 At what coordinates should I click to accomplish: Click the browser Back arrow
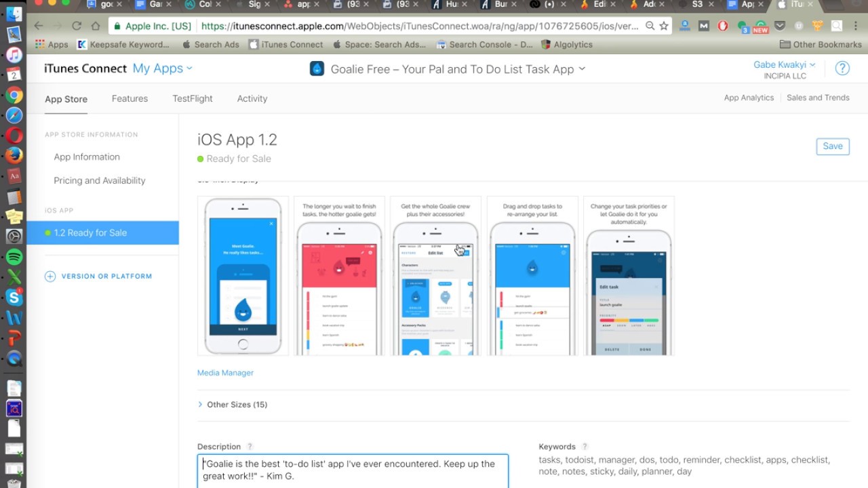[x=39, y=26]
